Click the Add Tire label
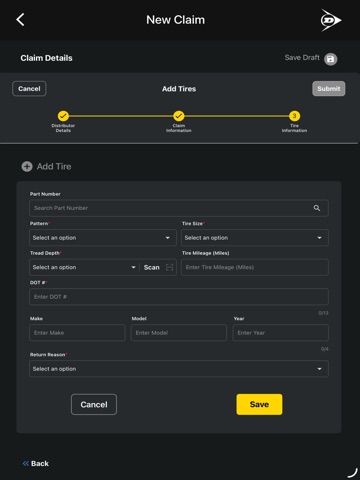This screenshot has width=360, height=480. [x=54, y=166]
